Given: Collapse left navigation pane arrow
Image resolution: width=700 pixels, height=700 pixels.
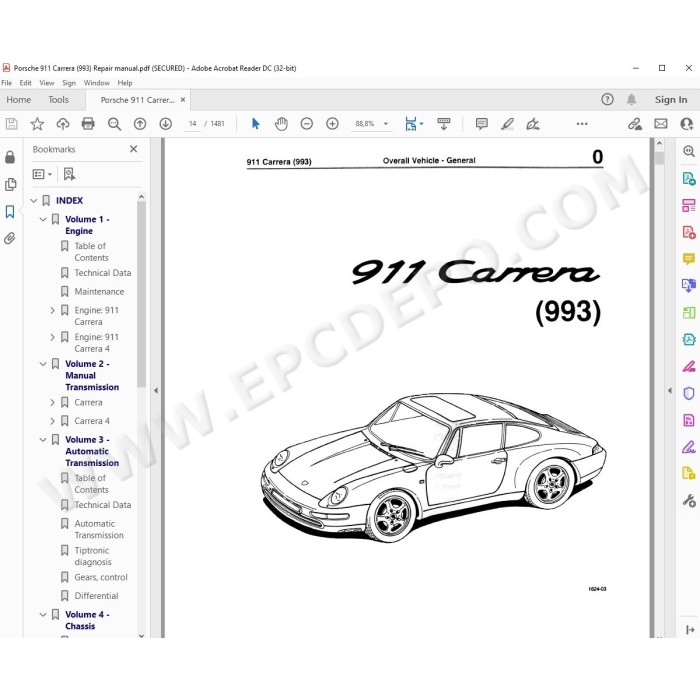Looking at the screenshot, I should tap(156, 391).
